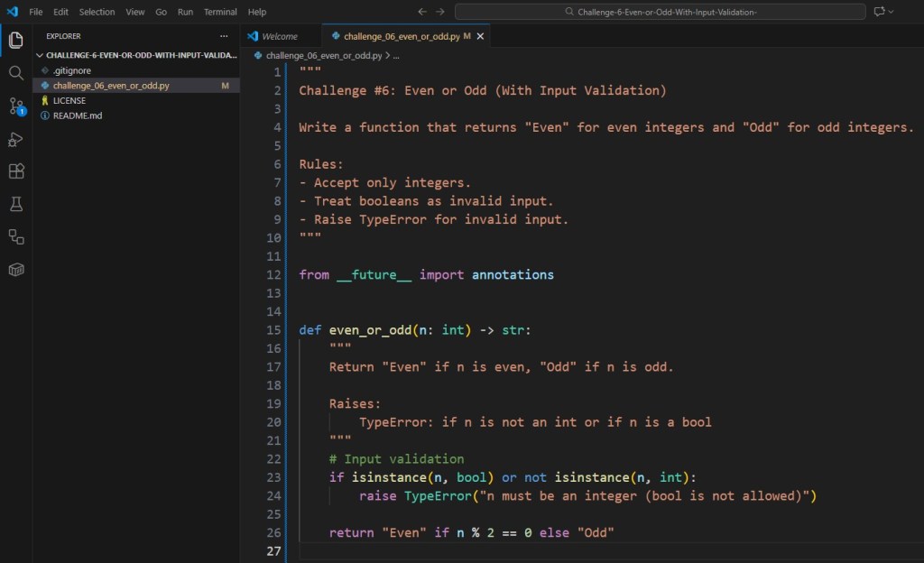Open the Testing view with the flask icon
The image size is (924, 563).
(x=15, y=204)
